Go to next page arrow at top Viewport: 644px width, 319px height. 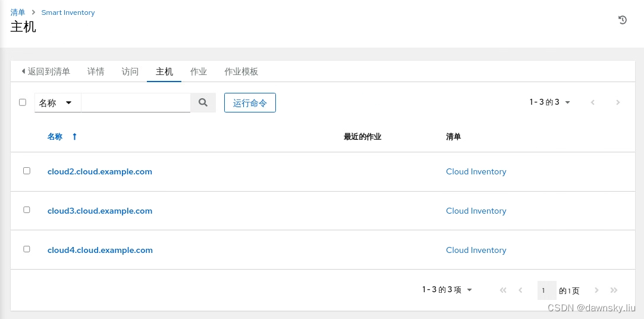tap(618, 102)
